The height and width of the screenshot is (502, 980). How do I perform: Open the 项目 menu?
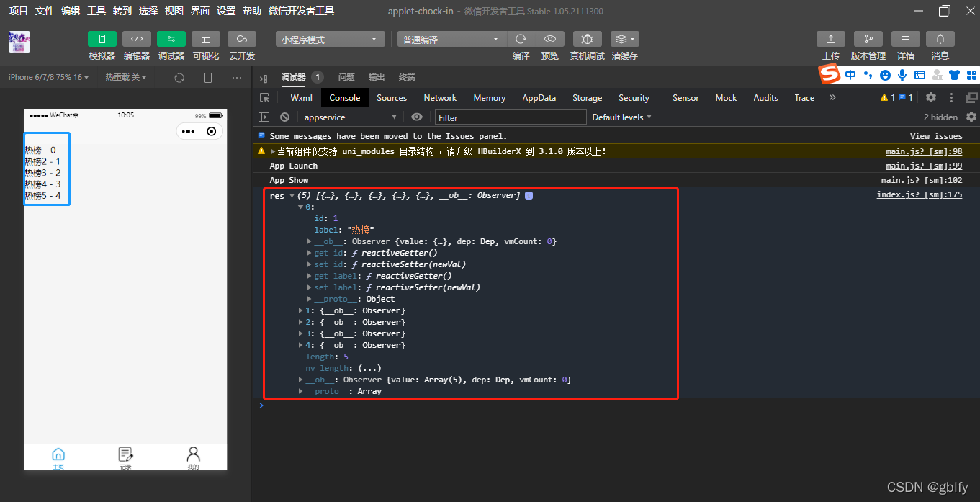click(19, 11)
